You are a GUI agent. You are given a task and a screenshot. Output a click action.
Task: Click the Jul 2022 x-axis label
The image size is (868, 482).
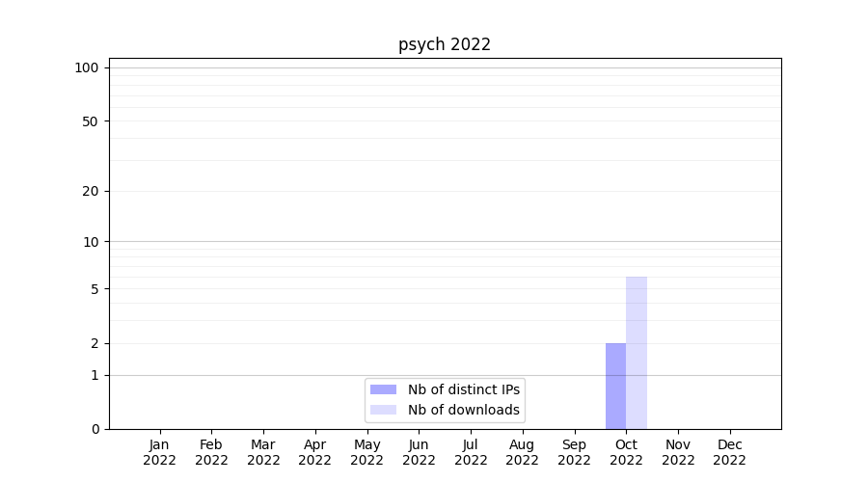(x=471, y=452)
